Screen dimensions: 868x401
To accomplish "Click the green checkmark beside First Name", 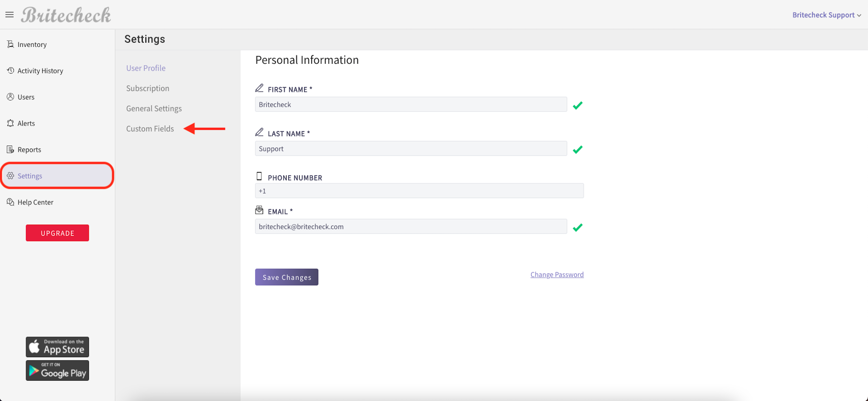I will (x=578, y=106).
